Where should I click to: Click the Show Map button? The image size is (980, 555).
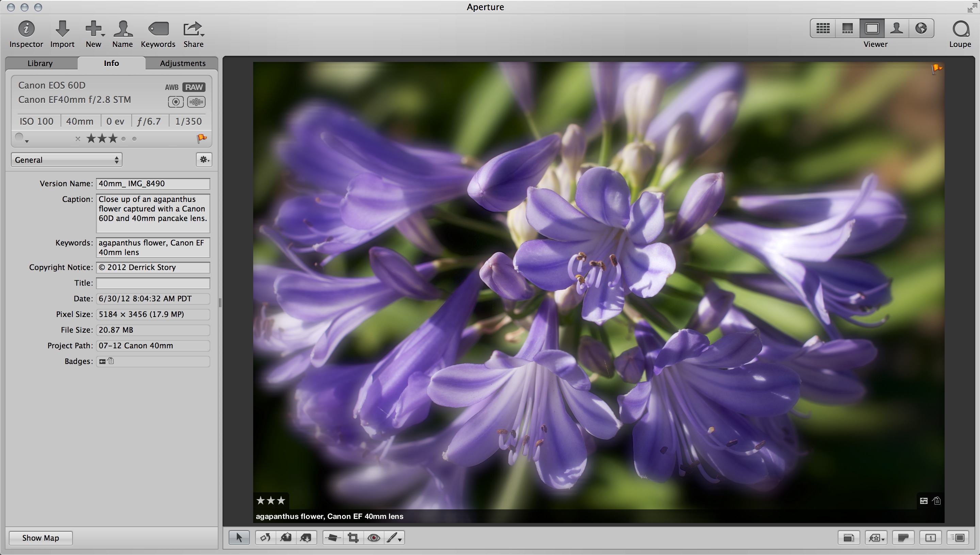[x=40, y=538]
